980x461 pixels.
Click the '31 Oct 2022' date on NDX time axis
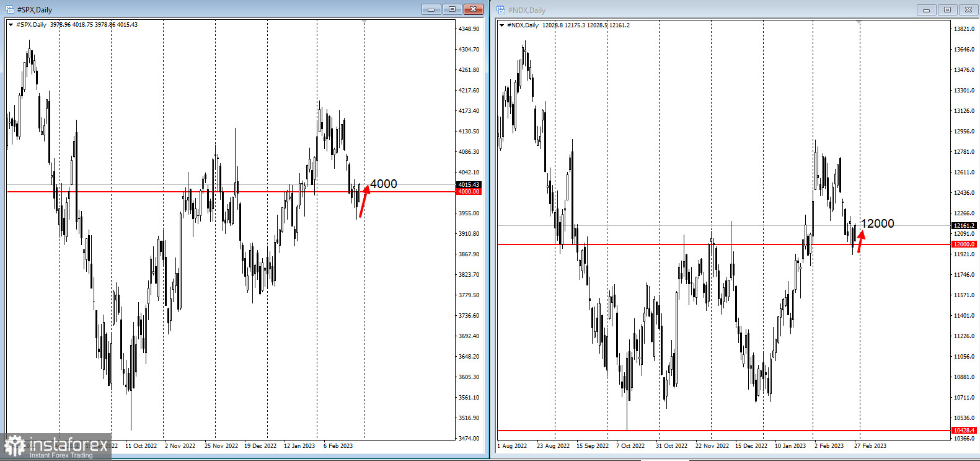pos(671,446)
